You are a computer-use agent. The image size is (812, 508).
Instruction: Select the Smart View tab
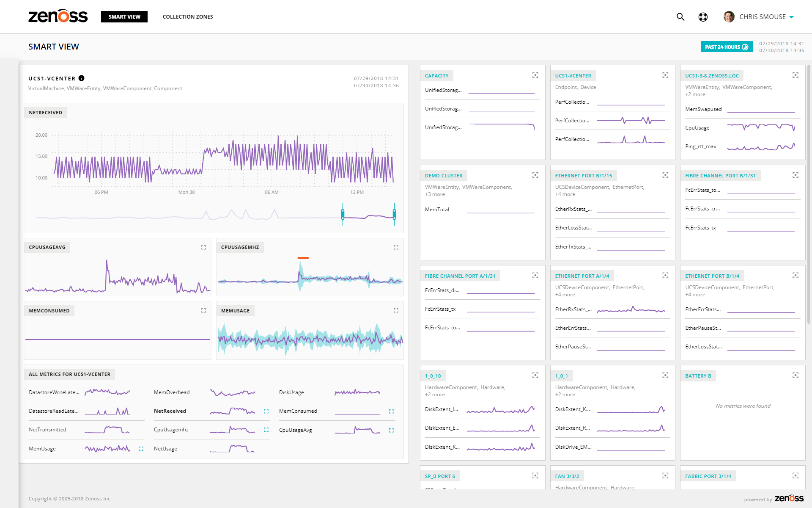tap(124, 17)
